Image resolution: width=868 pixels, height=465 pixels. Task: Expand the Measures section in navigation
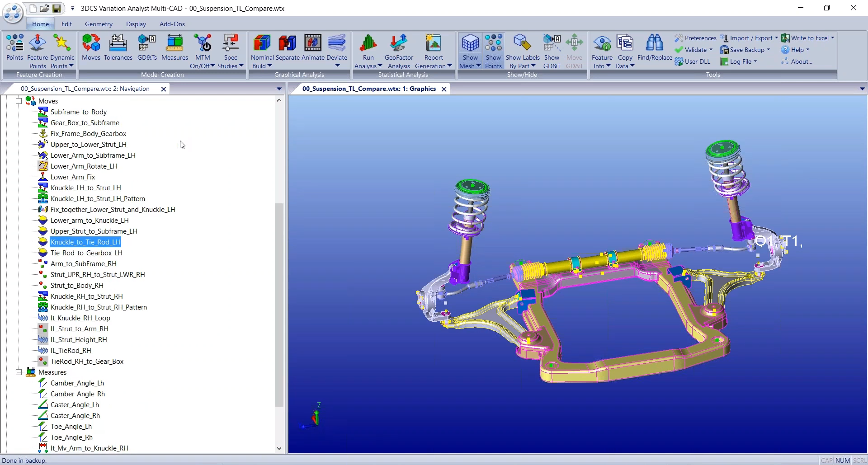tap(19, 372)
